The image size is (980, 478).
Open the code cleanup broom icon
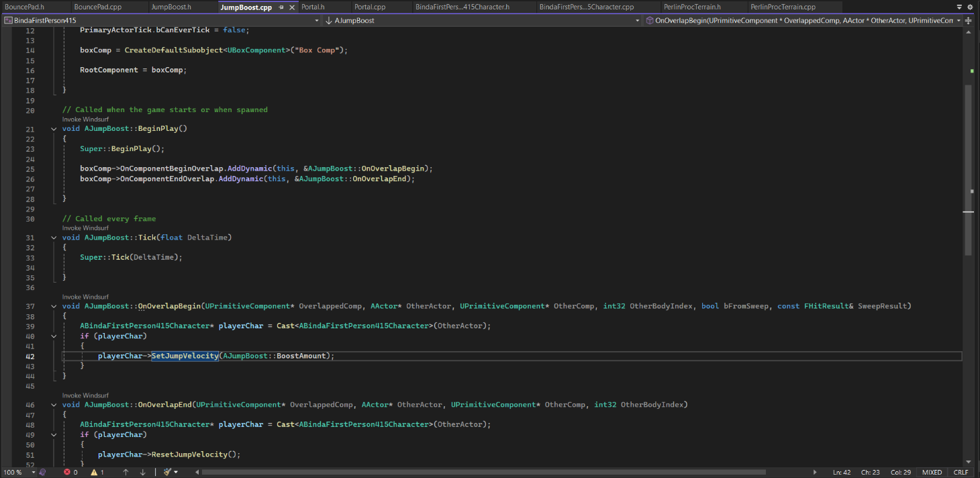[x=167, y=472]
